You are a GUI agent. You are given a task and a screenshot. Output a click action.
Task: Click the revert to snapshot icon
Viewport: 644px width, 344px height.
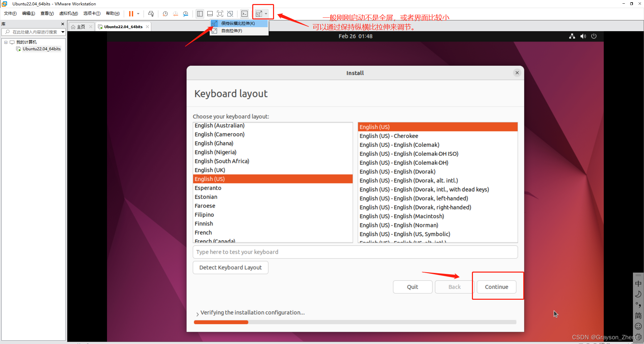(x=175, y=14)
